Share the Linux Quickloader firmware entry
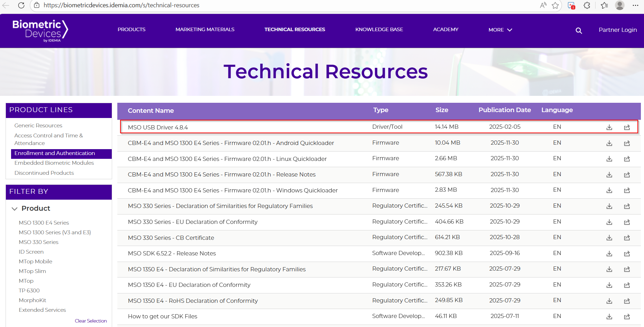Viewport: 644px width, 327px height. pos(627,159)
